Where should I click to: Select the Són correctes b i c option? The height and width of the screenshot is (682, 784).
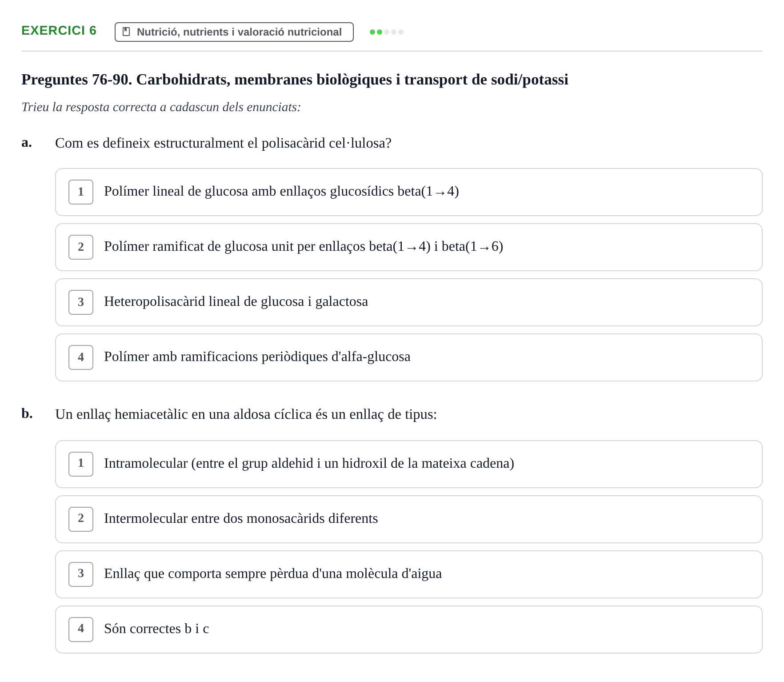click(x=409, y=630)
